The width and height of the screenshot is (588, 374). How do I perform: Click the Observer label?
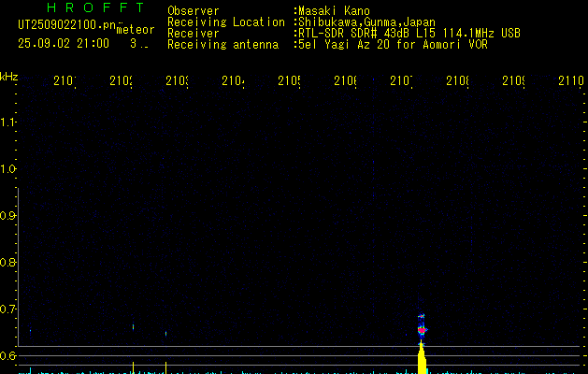(x=194, y=11)
